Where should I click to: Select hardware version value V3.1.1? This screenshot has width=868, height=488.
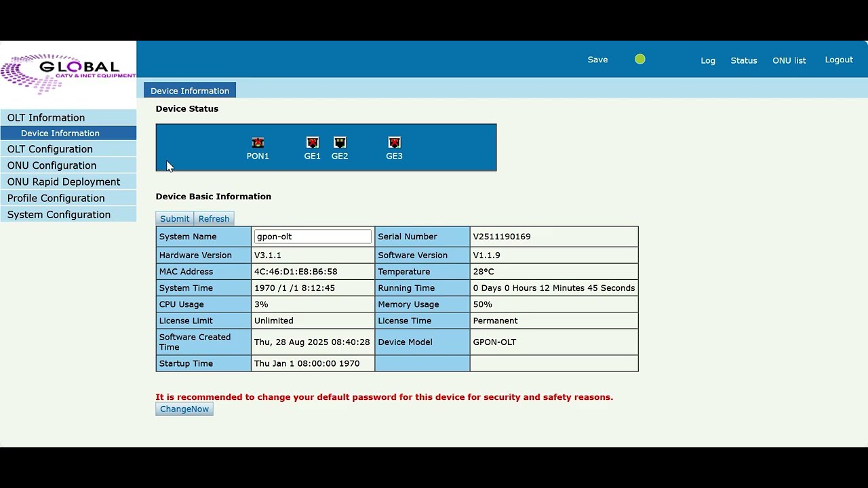268,256
